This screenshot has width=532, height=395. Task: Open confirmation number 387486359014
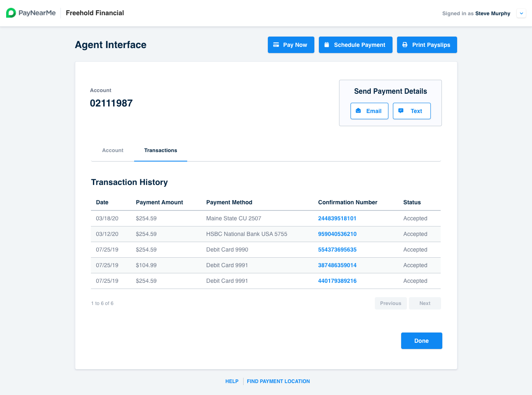[337, 265]
